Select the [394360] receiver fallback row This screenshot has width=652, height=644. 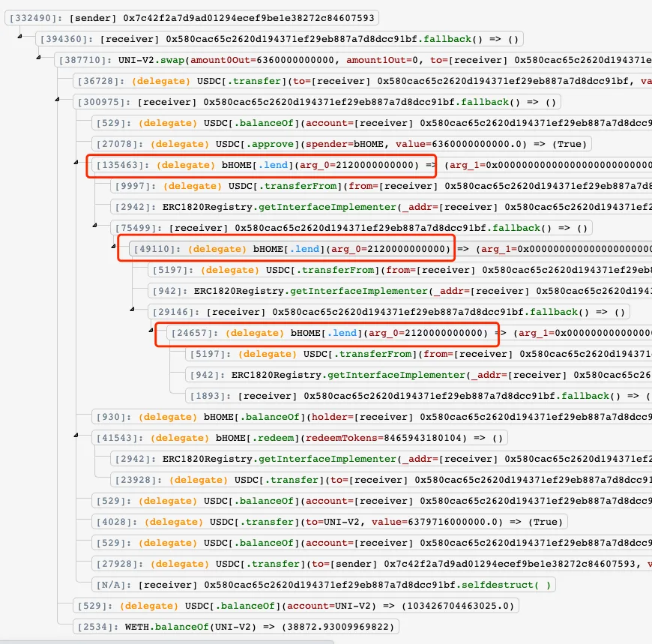click(280, 39)
